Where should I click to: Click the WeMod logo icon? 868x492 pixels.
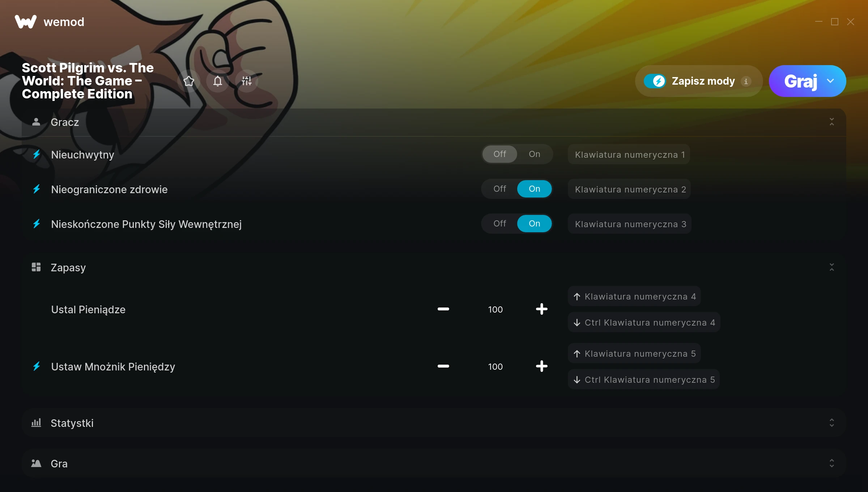pos(26,22)
